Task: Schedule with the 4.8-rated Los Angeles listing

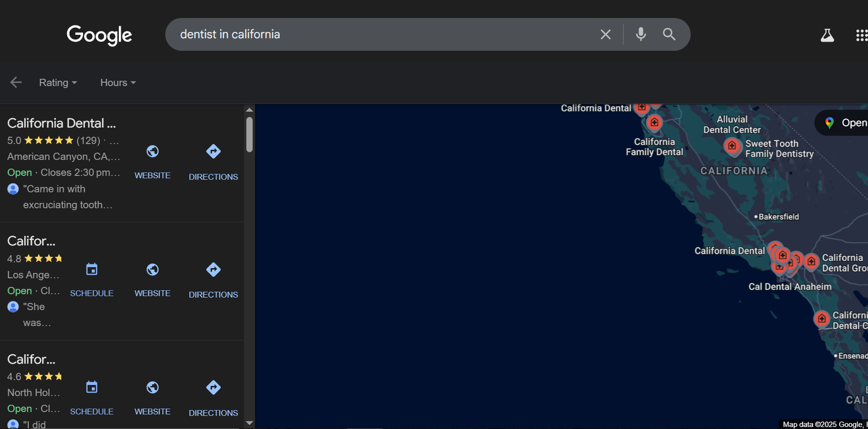Action: 92,279
